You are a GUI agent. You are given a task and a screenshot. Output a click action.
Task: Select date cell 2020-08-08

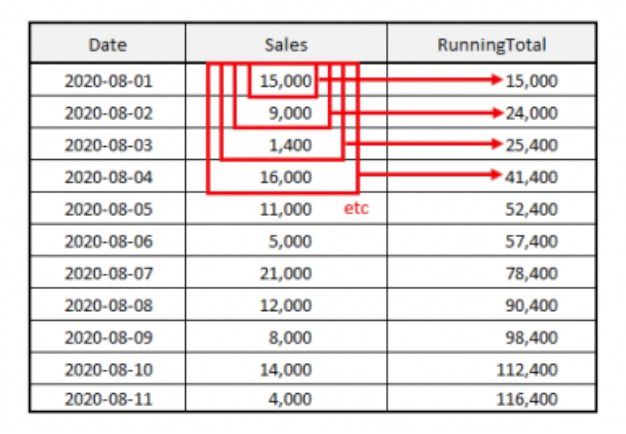pos(107,306)
